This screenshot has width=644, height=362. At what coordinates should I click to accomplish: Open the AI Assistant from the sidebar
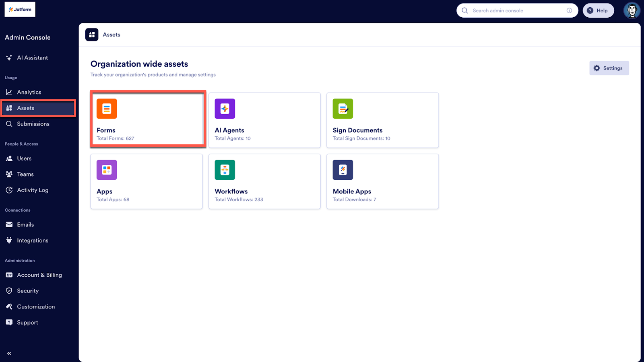[32, 58]
